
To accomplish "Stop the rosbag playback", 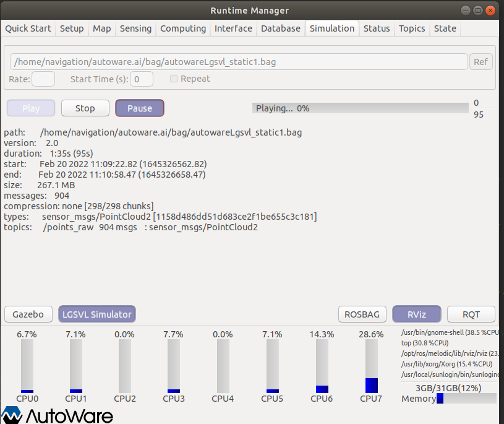I will 85,108.
